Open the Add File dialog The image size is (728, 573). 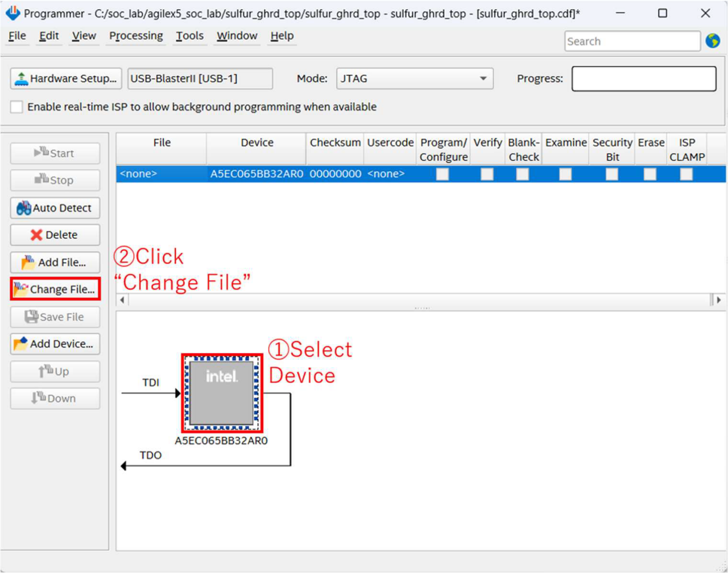(55, 262)
